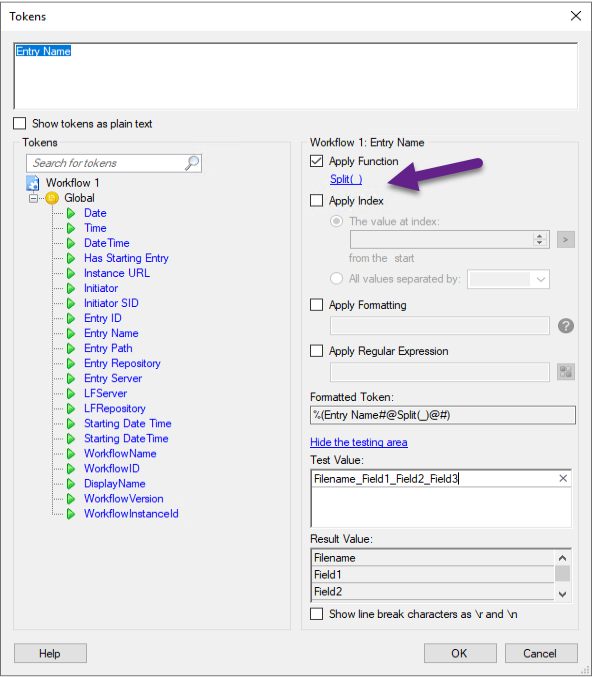The height and width of the screenshot is (677, 594).
Task: Enable Show tokens as plain text
Action: [x=19, y=123]
